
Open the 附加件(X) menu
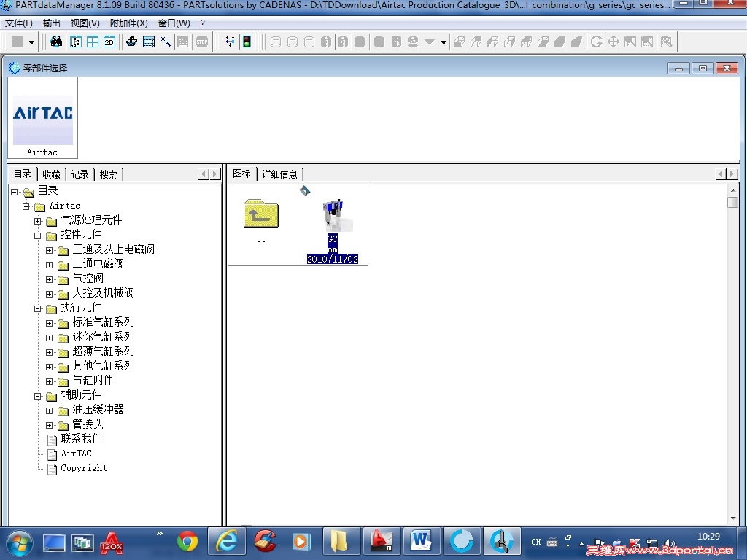[128, 23]
